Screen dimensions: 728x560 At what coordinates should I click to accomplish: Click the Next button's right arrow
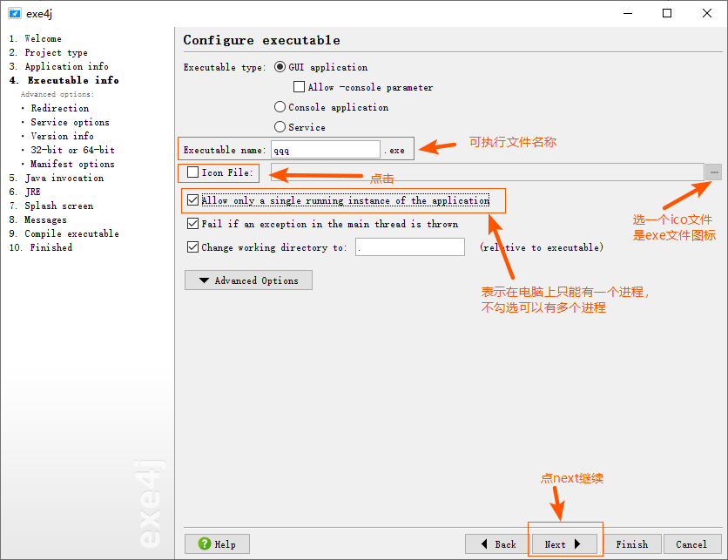pyautogui.click(x=577, y=543)
